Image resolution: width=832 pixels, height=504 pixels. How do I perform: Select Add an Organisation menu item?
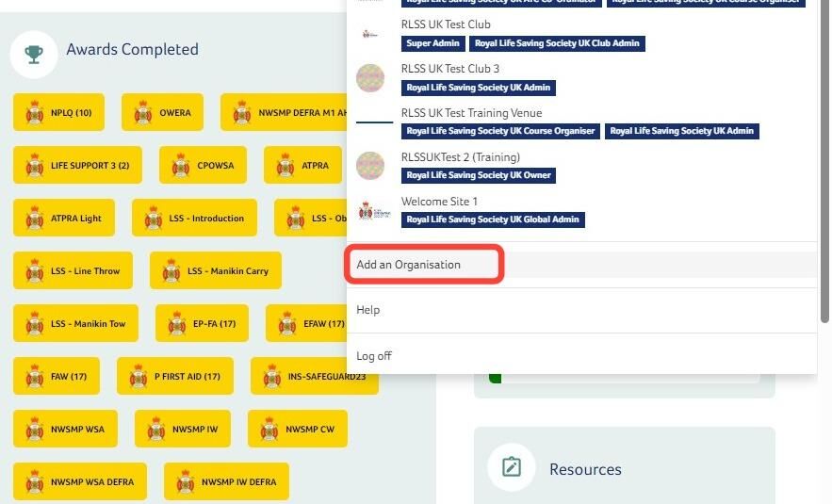(x=581, y=264)
